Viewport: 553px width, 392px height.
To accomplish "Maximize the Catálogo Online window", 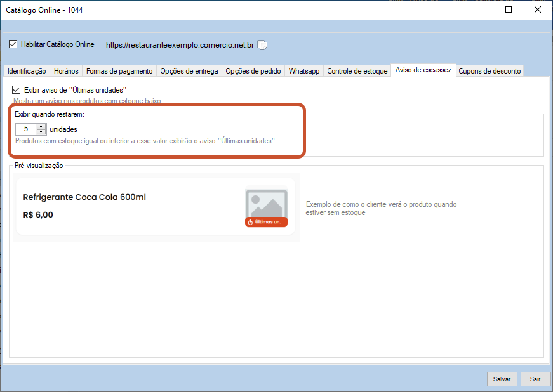I will [x=509, y=10].
